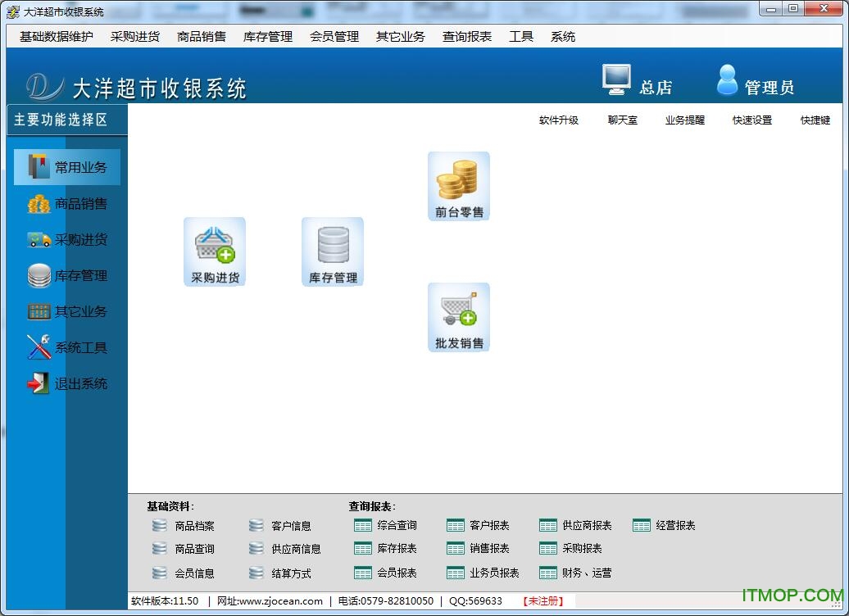The width and height of the screenshot is (849, 616).
Task: Click the 软件升级 link
Action: (559, 120)
